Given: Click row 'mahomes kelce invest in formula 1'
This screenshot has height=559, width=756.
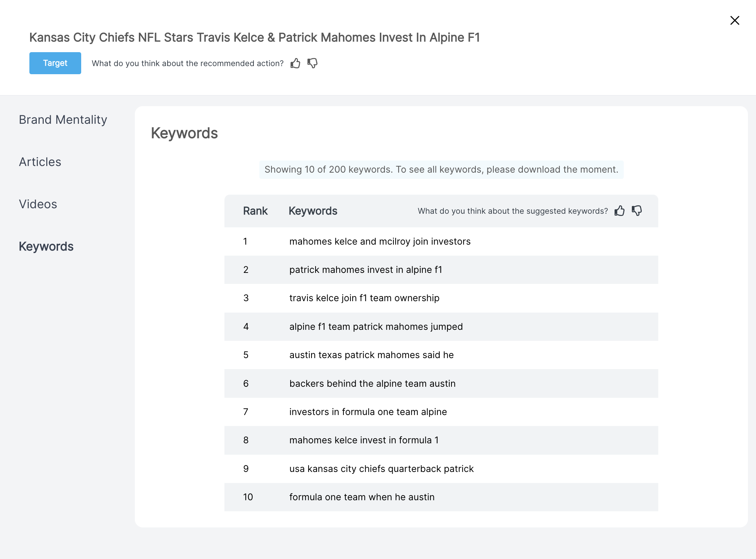Looking at the screenshot, I should click(364, 440).
